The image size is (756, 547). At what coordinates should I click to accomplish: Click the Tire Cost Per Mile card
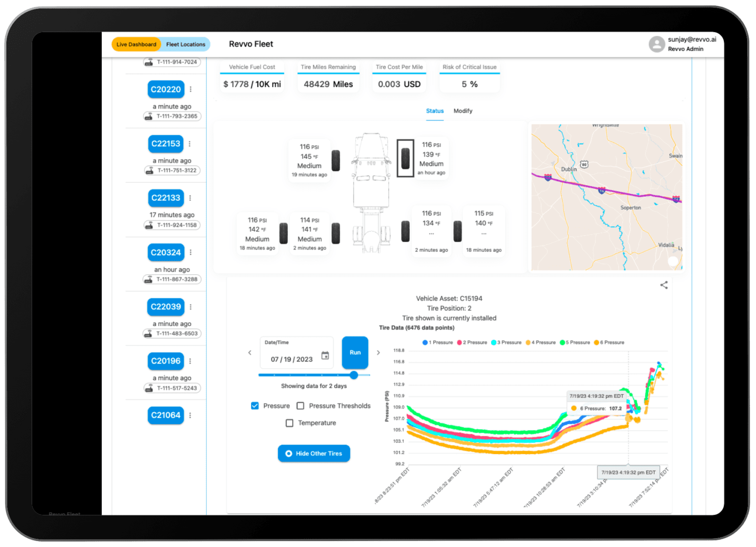(x=399, y=77)
